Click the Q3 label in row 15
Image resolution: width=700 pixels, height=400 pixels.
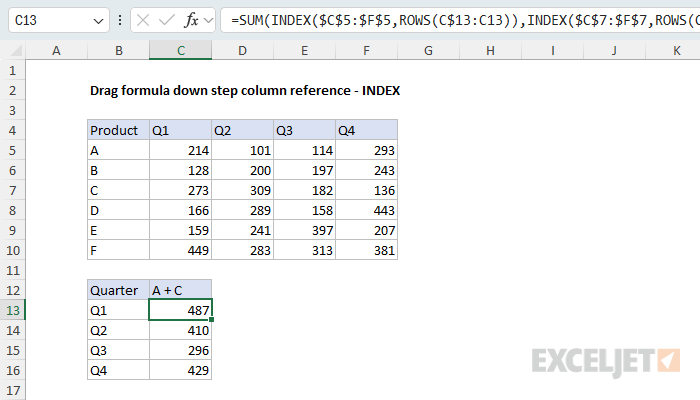118,350
